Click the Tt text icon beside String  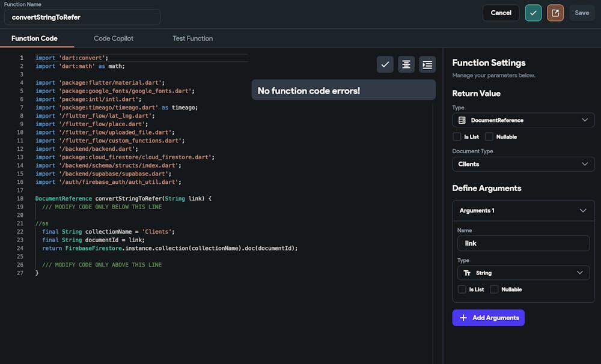[x=467, y=273]
